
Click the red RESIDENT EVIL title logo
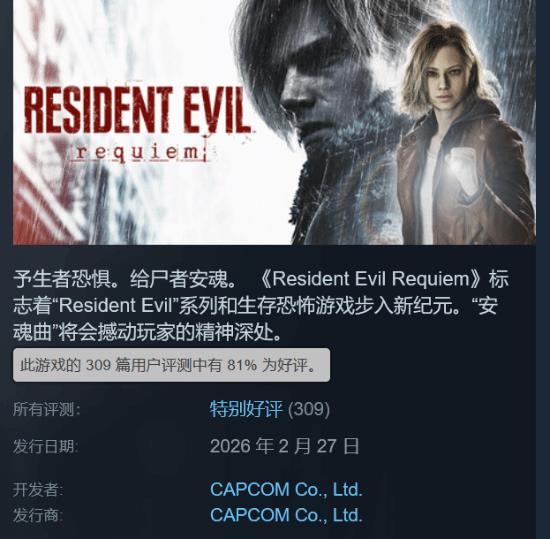pyautogui.click(x=137, y=110)
